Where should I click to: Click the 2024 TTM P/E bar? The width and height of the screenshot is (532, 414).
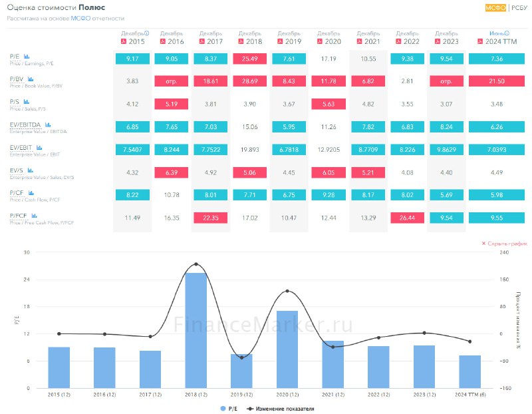(470, 371)
